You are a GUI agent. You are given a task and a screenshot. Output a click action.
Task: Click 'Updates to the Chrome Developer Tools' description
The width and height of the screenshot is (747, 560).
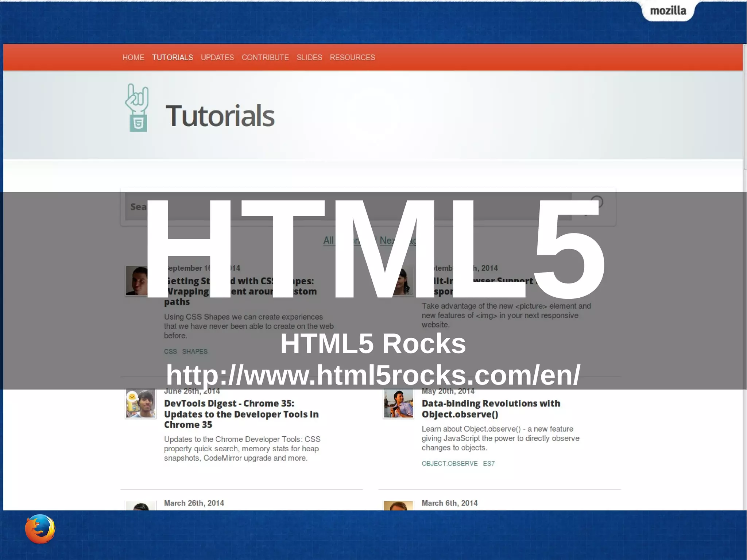tap(242, 449)
